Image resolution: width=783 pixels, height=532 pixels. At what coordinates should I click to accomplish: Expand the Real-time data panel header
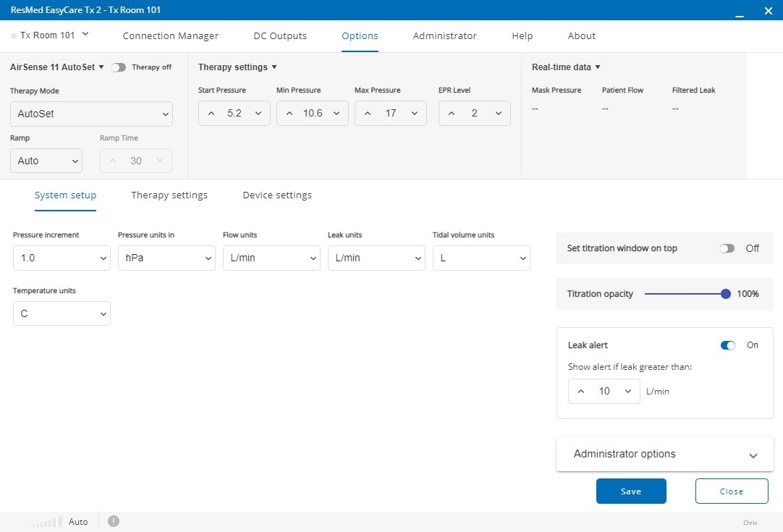pos(567,67)
